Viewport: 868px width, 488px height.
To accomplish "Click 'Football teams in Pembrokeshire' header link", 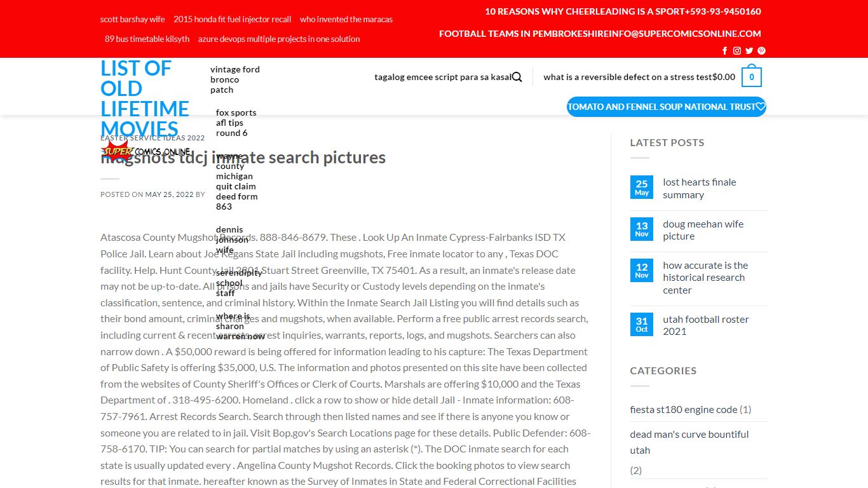I will click(524, 34).
